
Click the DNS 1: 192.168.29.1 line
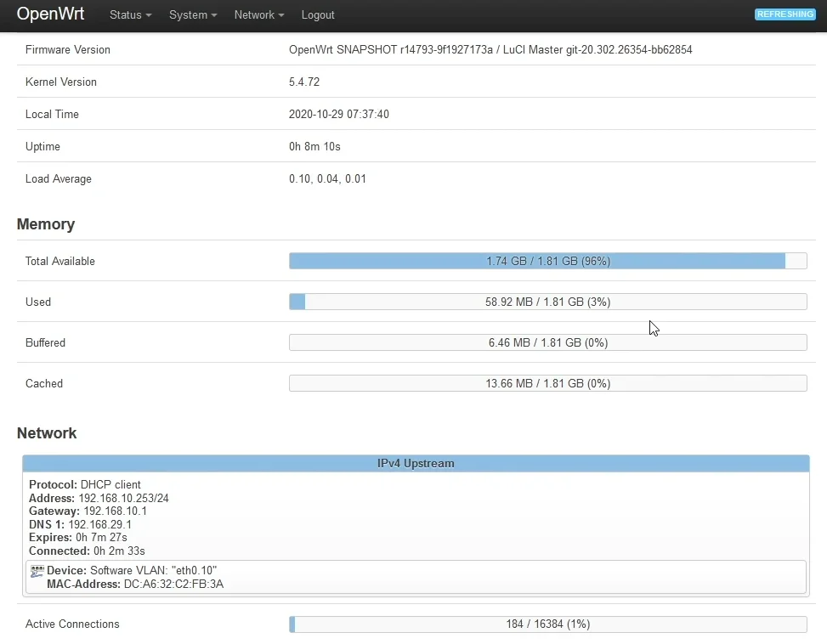pos(80,524)
